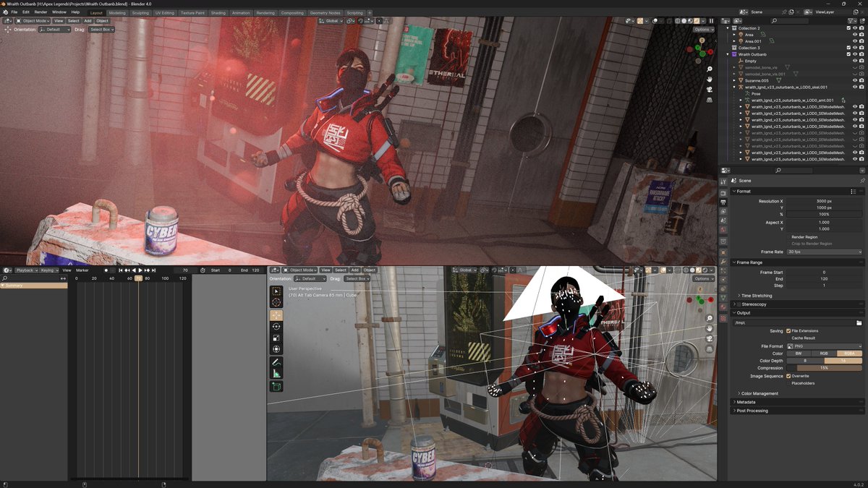The image size is (868, 488).
Task: Click the zoom icon in top viewport
Action: pyautogui.click(x=710, y=69)
